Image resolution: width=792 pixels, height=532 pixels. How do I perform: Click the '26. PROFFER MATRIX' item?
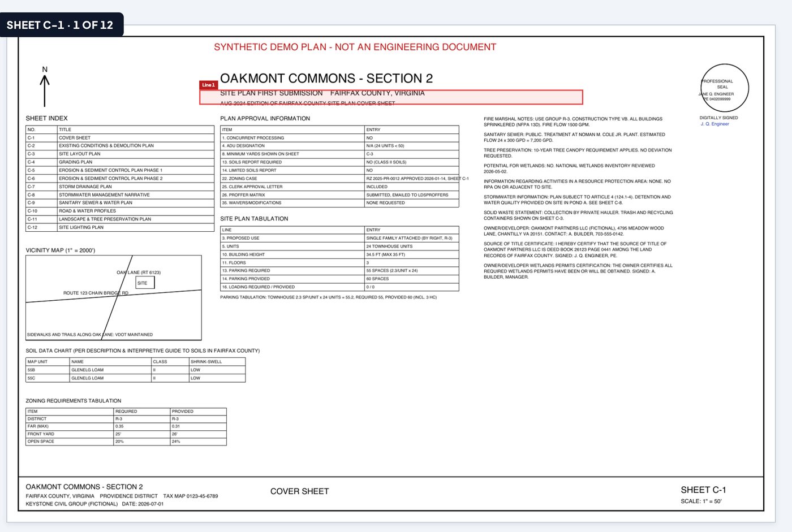pos(243,195)
